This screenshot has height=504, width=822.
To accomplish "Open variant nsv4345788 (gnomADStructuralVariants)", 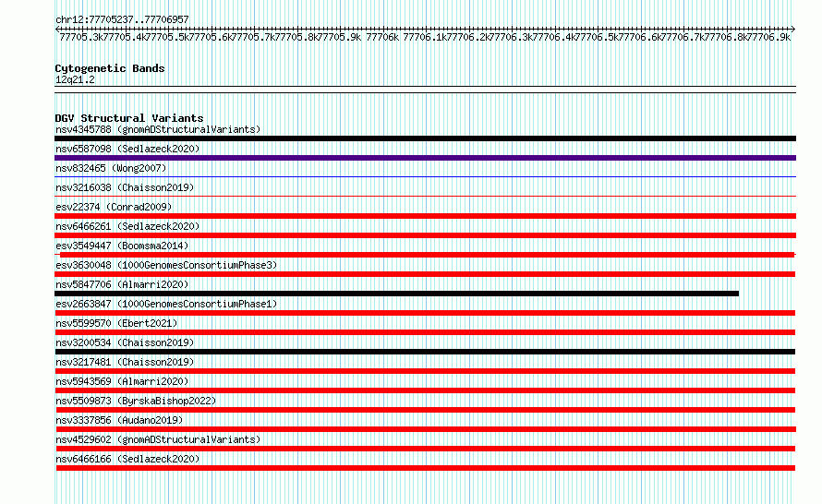I will (x=158, y=129).
